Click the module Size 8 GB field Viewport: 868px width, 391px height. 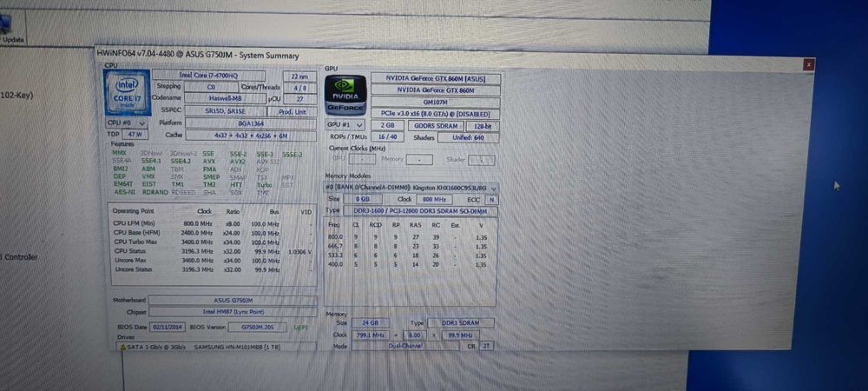[363, 199]
